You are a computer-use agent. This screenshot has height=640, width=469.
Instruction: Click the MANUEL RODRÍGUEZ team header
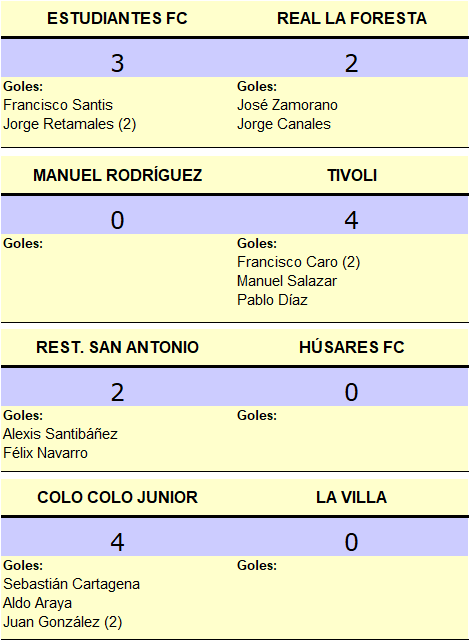(x=118, y=175)
